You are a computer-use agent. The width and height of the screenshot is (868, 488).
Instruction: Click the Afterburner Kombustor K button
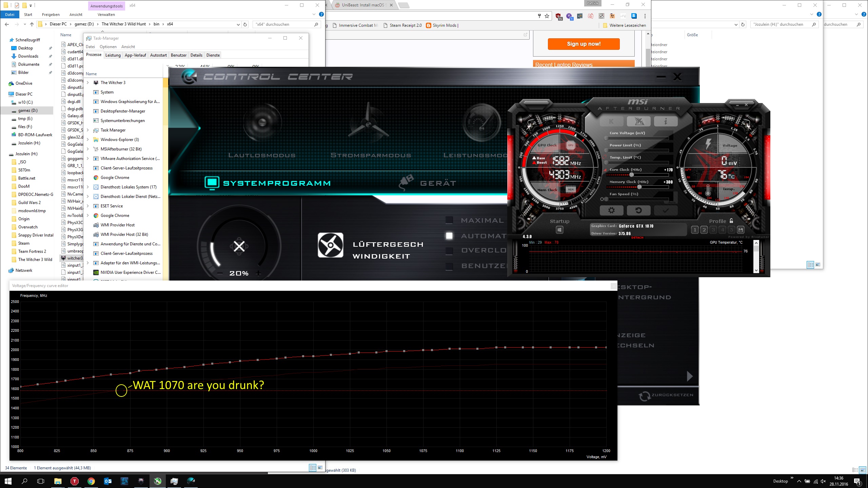[x=611, y=121]
